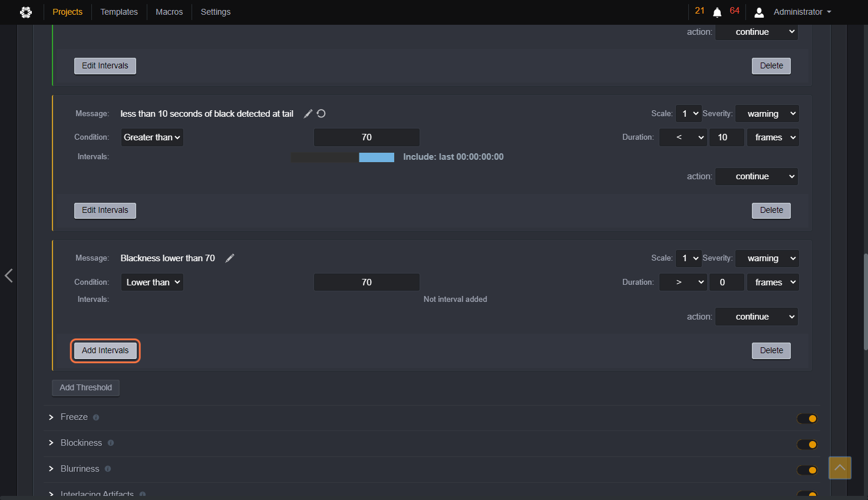Delete the Blackness lower than 70 threshold
Viewport: 868px width, 500px height.
click(x=771, y=351)
